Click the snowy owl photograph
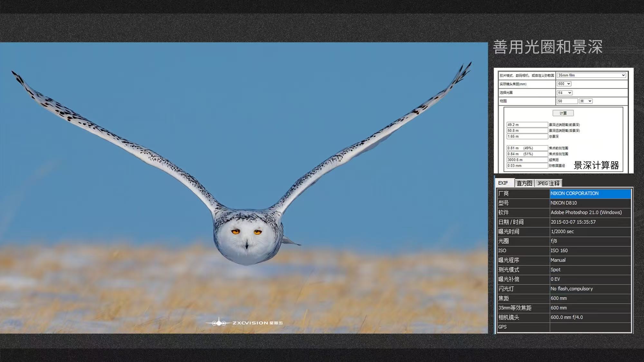Viewport: 644px width, 362px height. [x=244, y=188]
